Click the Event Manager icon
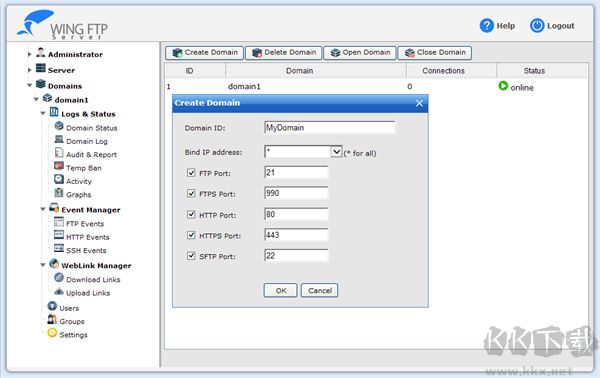The image size is (600, 378). click(54, 208)
